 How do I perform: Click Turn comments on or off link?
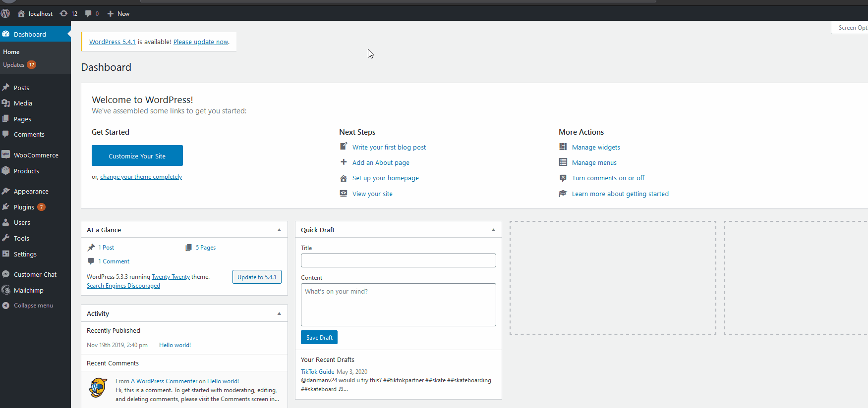pyautogui.click(x=608, y=178)
